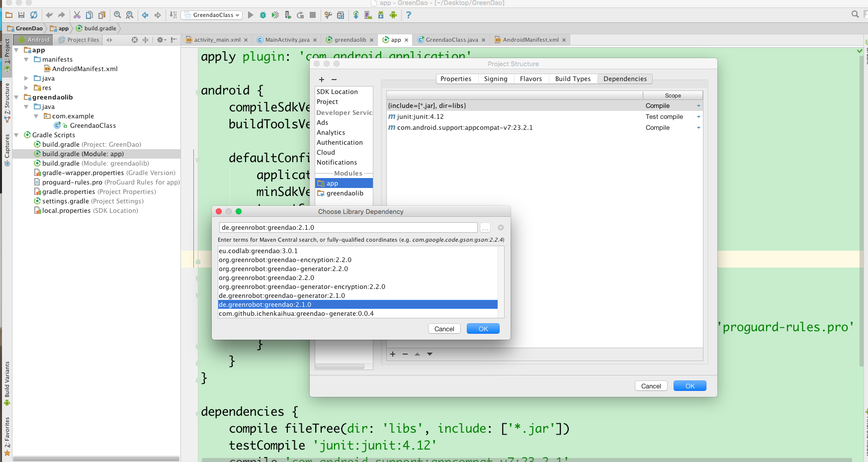Click Scroll from Source target icon

(135, 40)
